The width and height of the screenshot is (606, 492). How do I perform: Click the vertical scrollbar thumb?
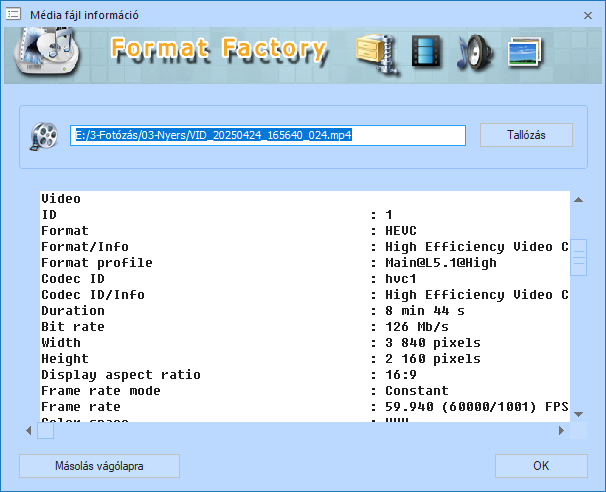[x=579, y=257]
